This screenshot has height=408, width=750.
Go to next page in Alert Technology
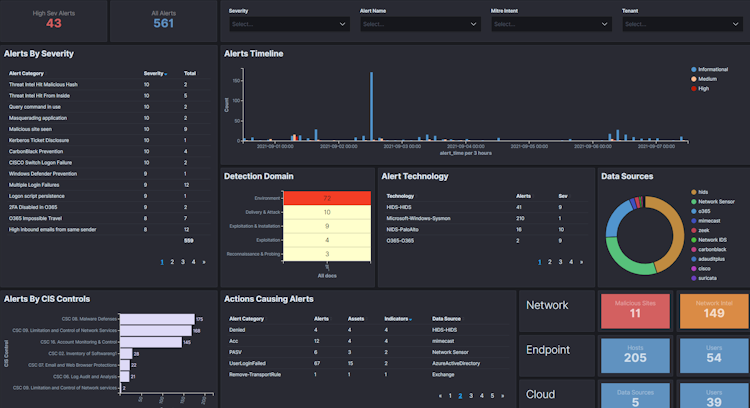tap(582, 262)
